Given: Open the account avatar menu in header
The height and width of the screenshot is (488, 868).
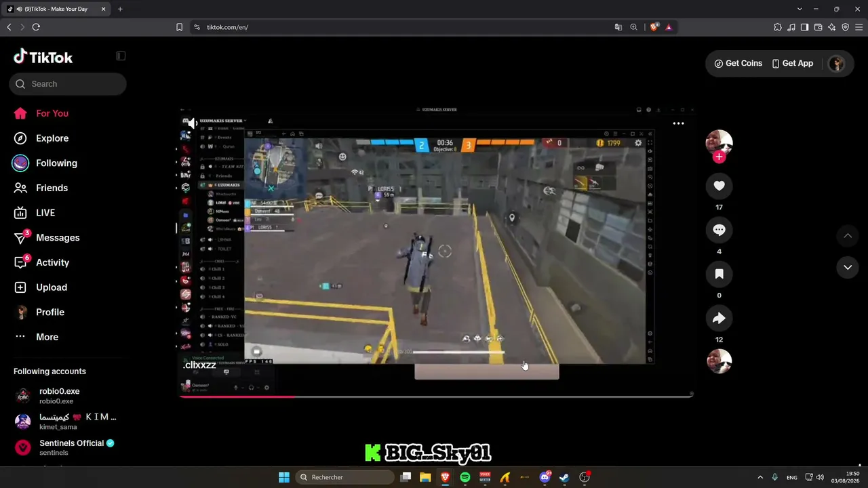Looking at the screenshot, I should 837,64.
